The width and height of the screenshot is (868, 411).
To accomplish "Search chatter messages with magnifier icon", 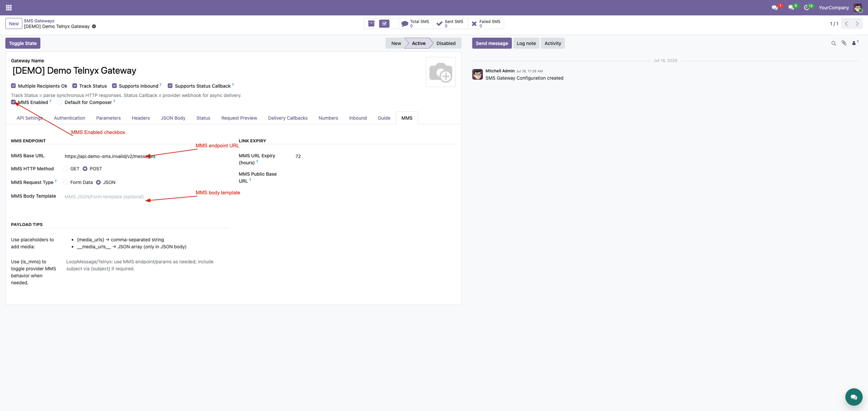I will pyautogui.click(x=834, y=43).
